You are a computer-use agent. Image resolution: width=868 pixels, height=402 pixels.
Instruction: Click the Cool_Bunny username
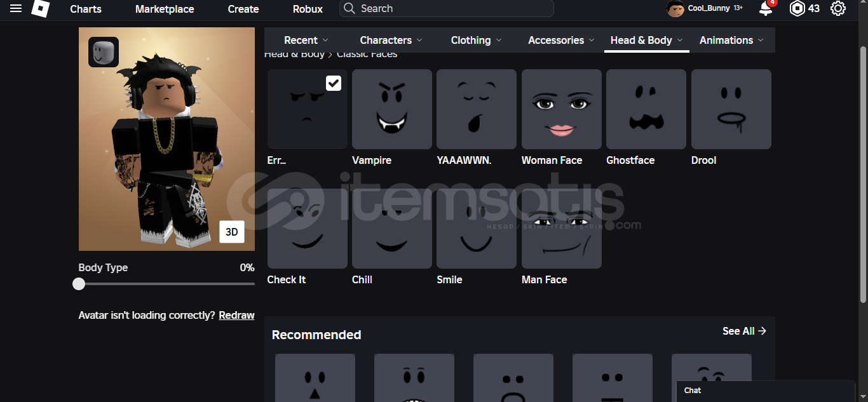pos(708,8)
